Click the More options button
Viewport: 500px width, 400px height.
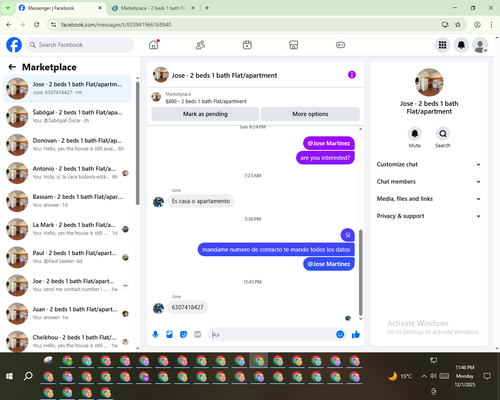pos(310,114)
